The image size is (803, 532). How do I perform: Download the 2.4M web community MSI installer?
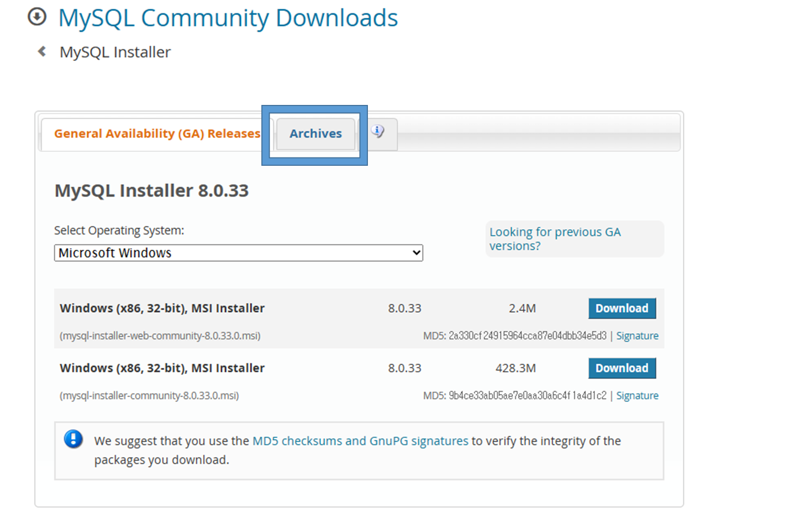(x=622, y=308)
